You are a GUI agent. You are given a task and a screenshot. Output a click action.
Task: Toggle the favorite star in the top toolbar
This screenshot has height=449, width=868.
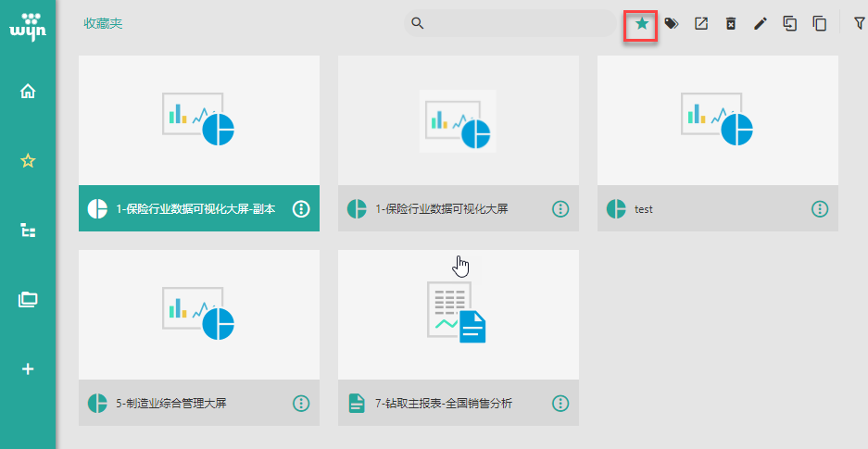click(641, 24)
